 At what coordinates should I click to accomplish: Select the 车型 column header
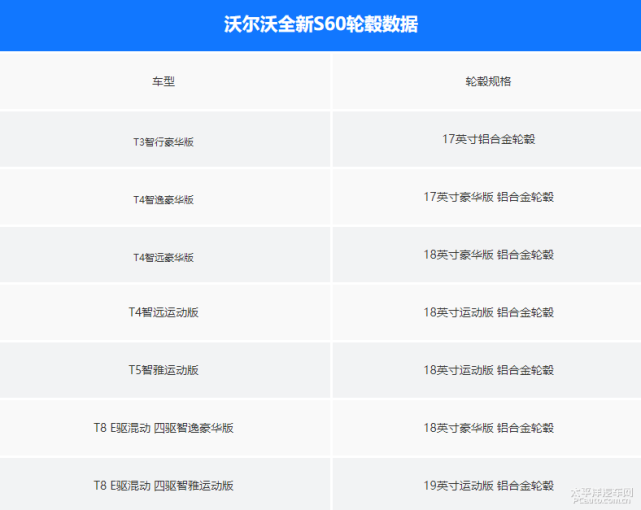click(164, 81)
